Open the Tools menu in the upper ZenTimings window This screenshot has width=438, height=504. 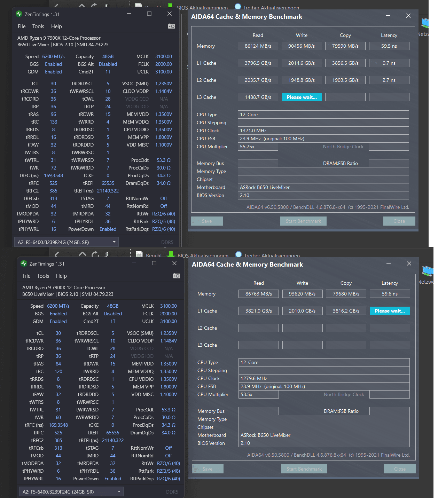[38, 26]
